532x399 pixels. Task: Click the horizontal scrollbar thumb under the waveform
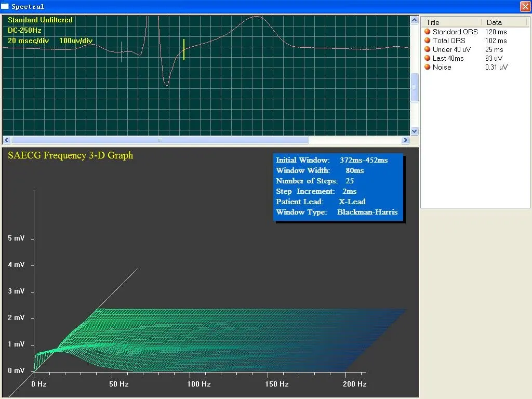click(x=160, y=140)
